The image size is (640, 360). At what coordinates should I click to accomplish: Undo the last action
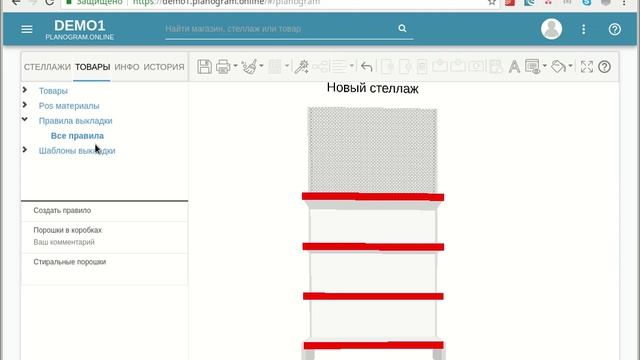(367, 67)
